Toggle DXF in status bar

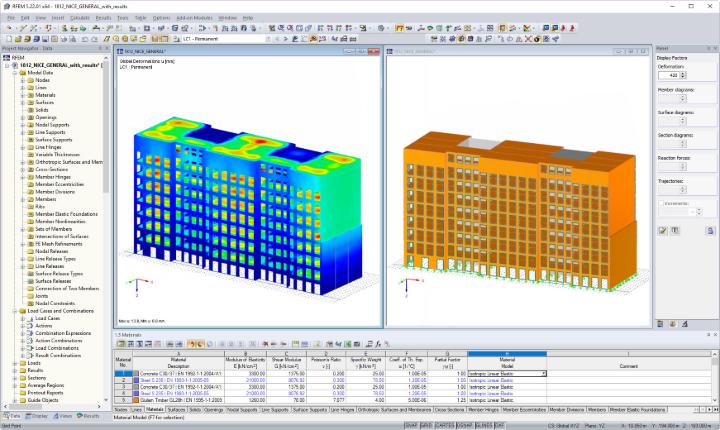point(499,425)
